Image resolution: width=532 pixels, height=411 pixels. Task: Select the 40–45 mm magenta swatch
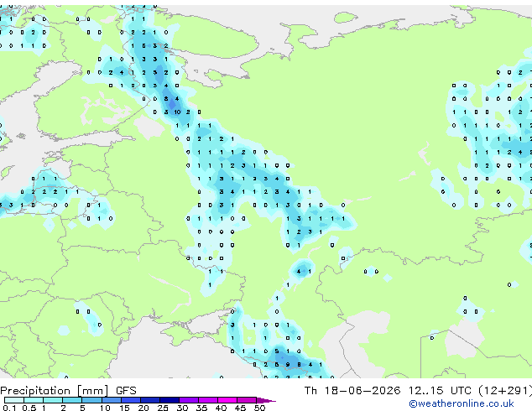point(227,400)
